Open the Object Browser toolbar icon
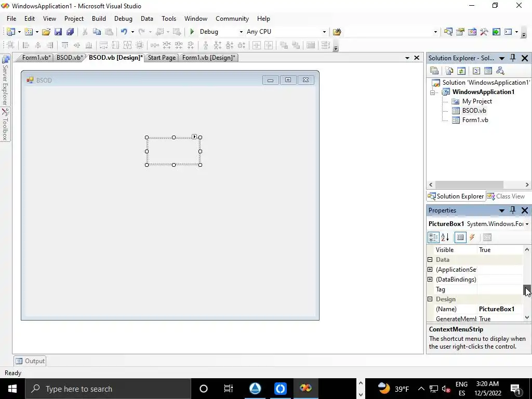Screen dimensions: 532x399 [x=472, y=32]
